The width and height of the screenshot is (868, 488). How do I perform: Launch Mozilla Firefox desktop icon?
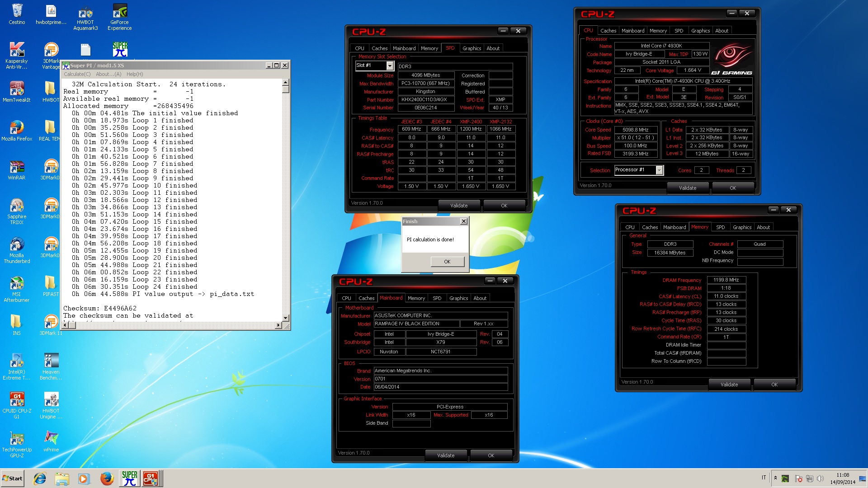(17, 131)
